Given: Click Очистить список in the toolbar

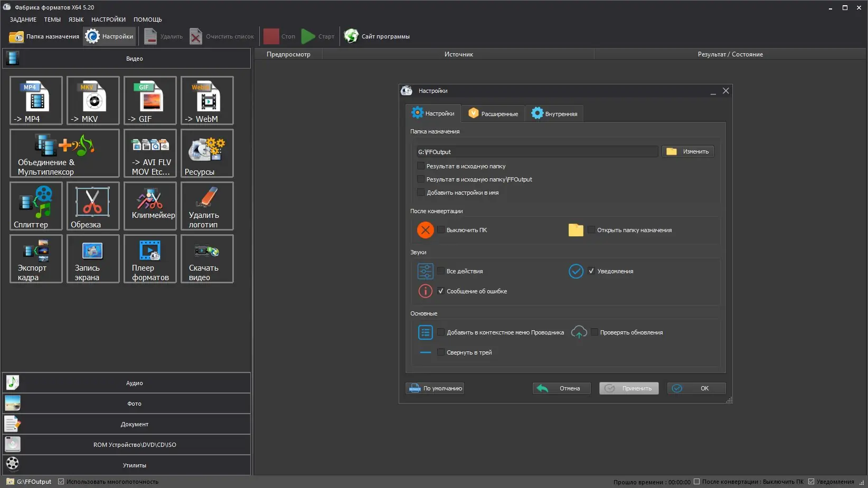Looking at the screenshot, I should (222, 36).
